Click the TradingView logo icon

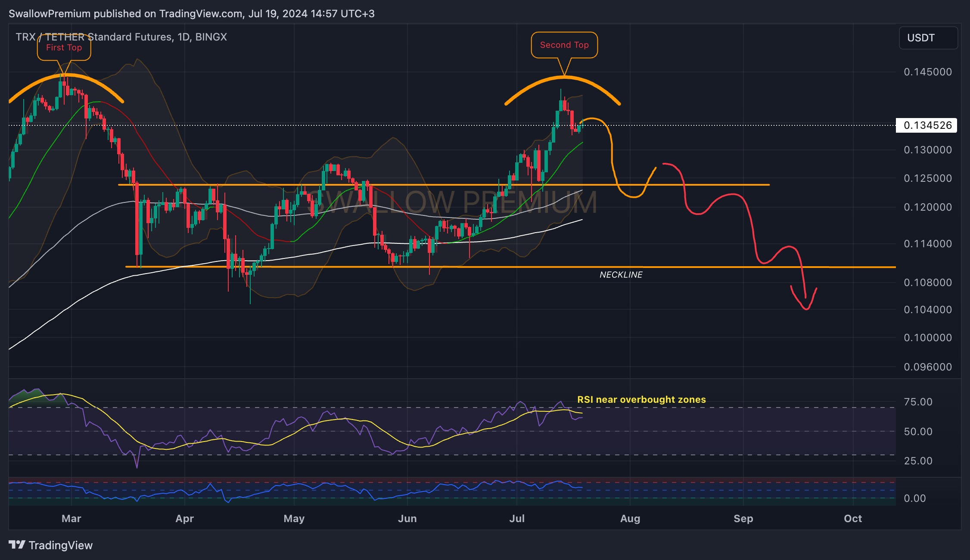pyautogui.click(x=17, y=545)
